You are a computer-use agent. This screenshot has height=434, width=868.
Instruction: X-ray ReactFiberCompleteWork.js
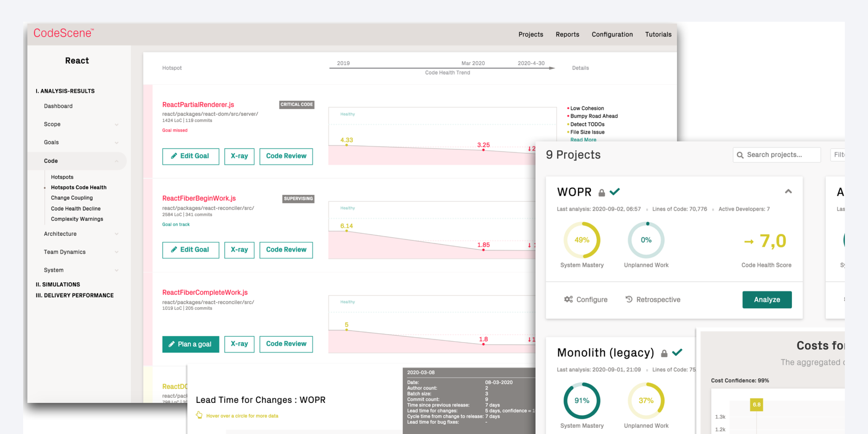click(239, 344)
